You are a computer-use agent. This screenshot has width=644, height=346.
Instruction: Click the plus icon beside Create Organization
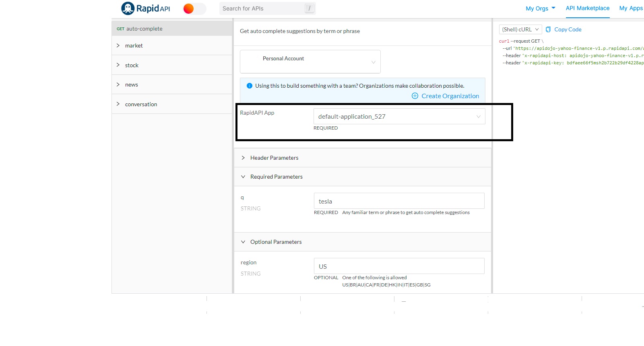pyautogui.click(x=415, y=96)
